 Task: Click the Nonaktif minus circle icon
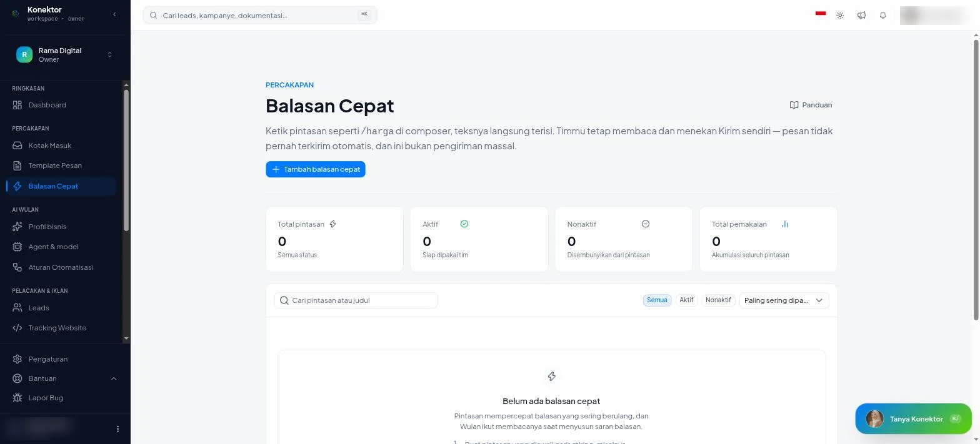pyautogui.click(x=646, y=224)
